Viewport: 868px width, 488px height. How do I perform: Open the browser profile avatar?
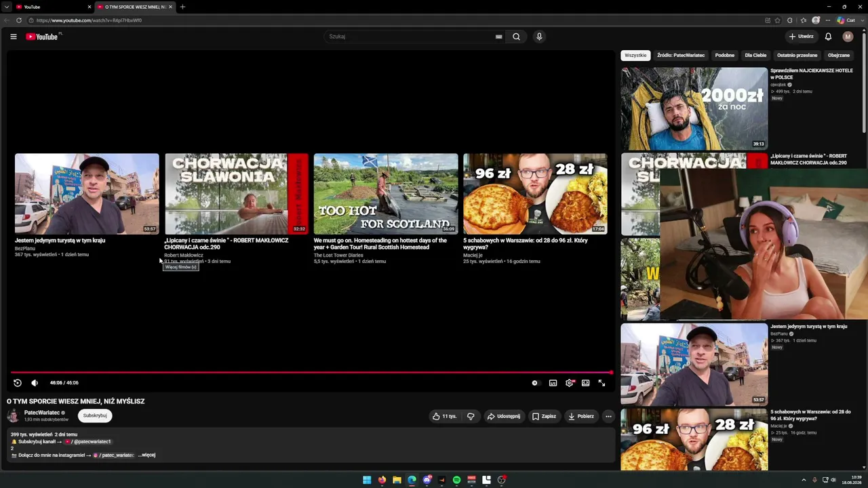pyautogui.click(x=816, y=20)
